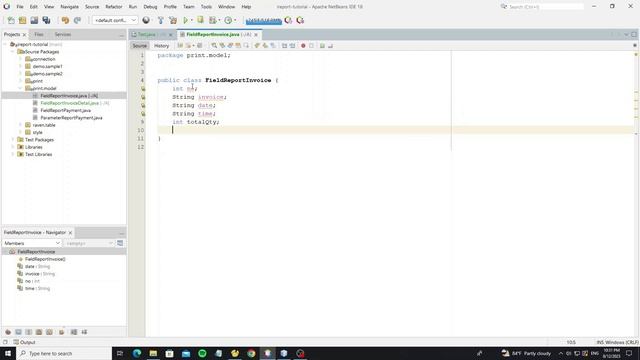Switch to the Services tab
Viewport: 640px width, 360px height.
[62, 34]
